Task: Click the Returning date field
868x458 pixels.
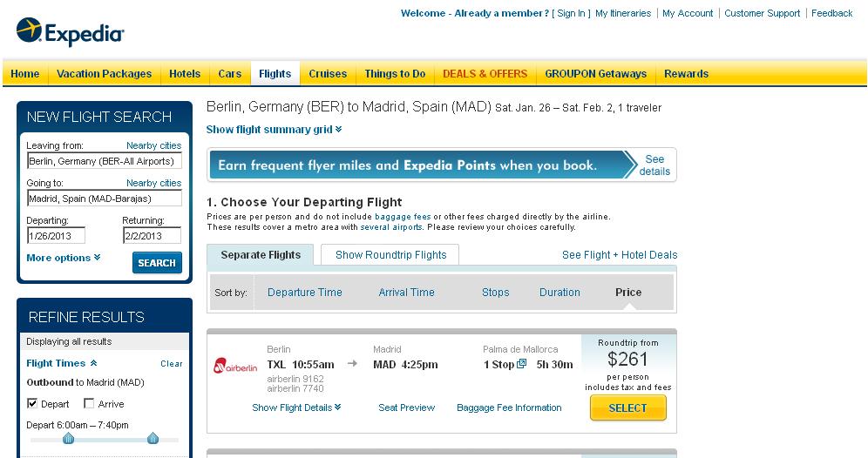Action: point(151,236)
